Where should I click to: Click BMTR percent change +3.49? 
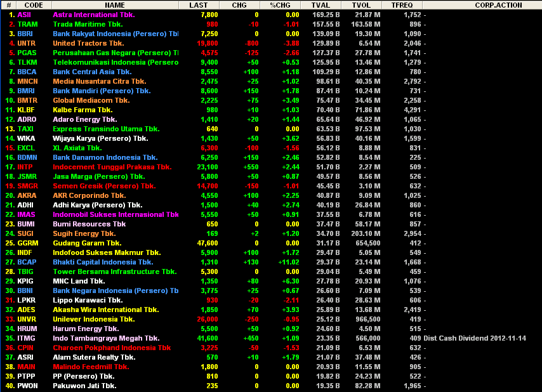(291, 100)
